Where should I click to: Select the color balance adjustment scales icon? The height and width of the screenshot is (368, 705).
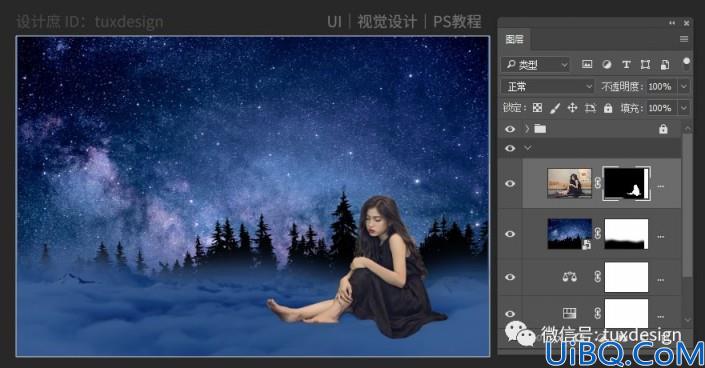570,277
